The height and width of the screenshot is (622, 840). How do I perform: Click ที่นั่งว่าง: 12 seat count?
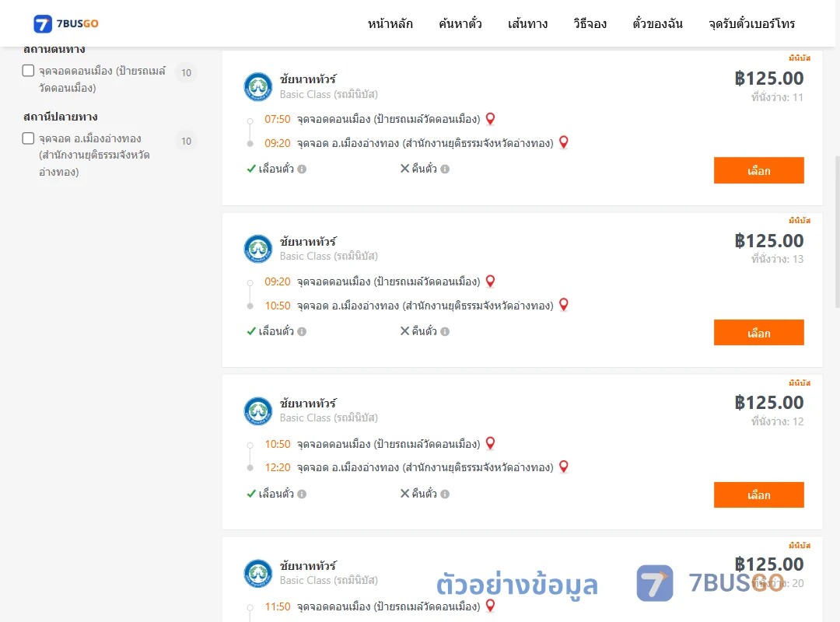(x=777, y=421)
